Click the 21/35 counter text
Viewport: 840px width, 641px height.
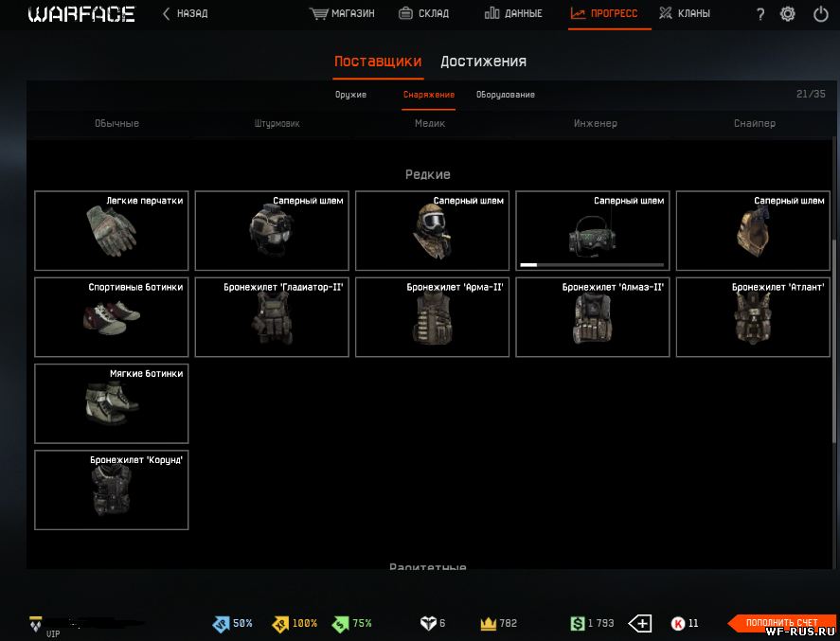tap(811, 95)
